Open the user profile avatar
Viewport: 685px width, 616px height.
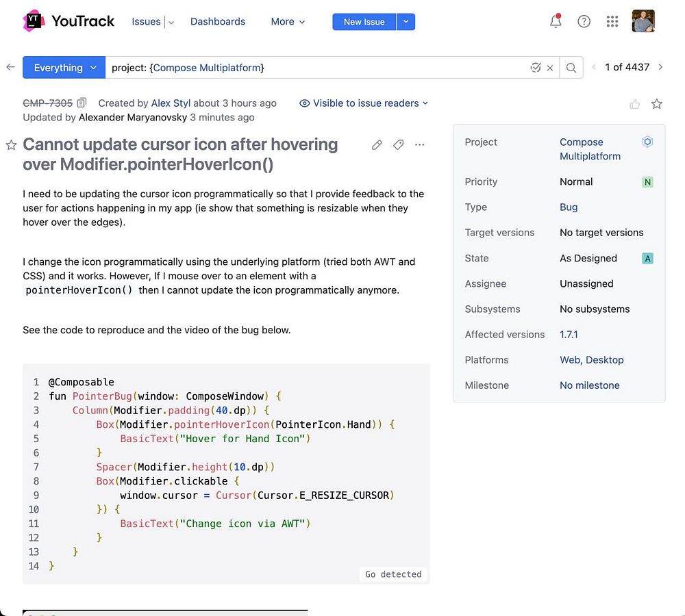coord(643,21)
